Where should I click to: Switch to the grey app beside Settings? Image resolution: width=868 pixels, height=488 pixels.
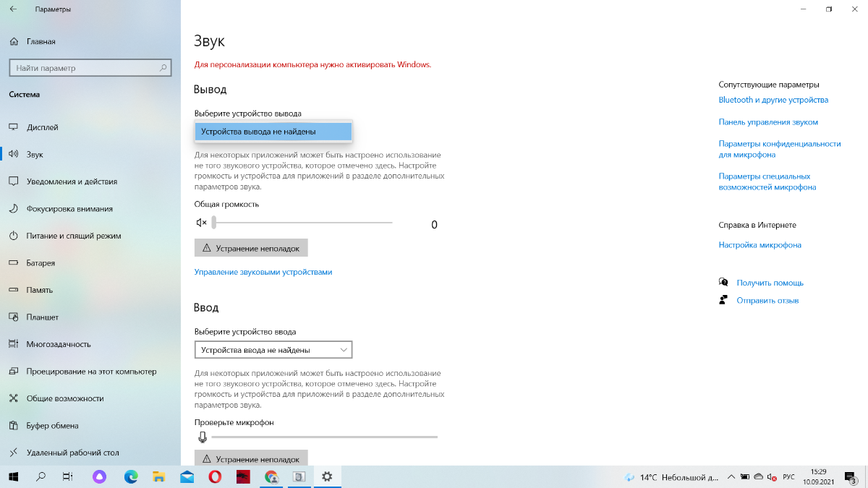299,476
